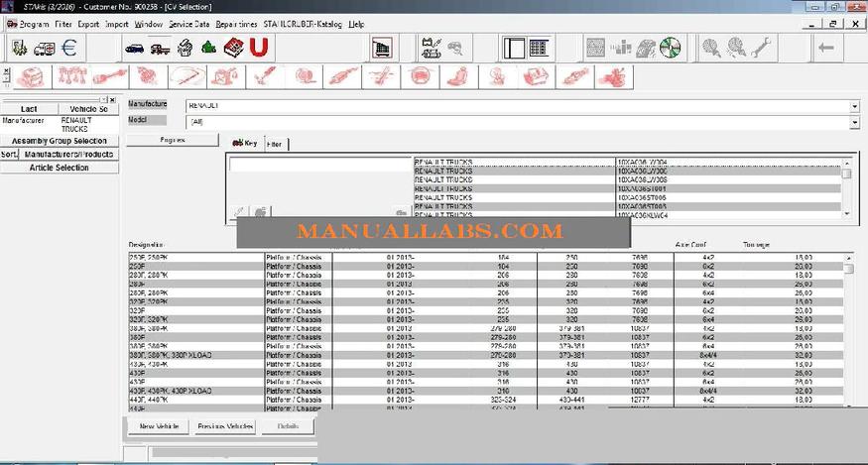Viewport: 868px width, 465px height.
Task: Switch to grid table layout icon
Action: coord(539,48)
